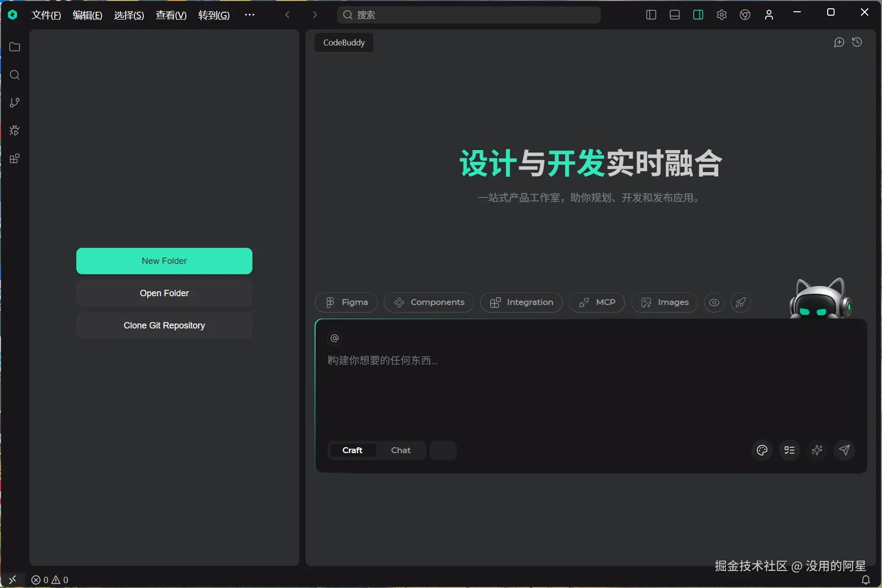Open remote window icon in status bar

coord(13,580)
